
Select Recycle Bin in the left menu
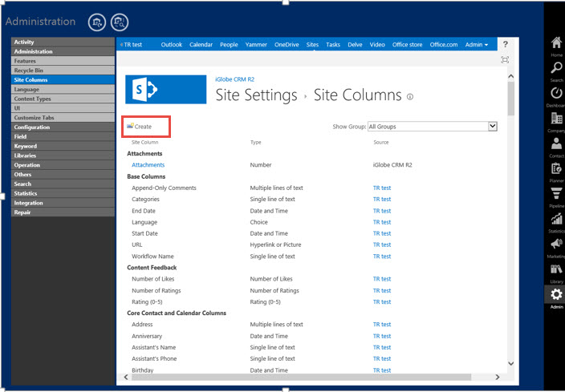point(63,71)
